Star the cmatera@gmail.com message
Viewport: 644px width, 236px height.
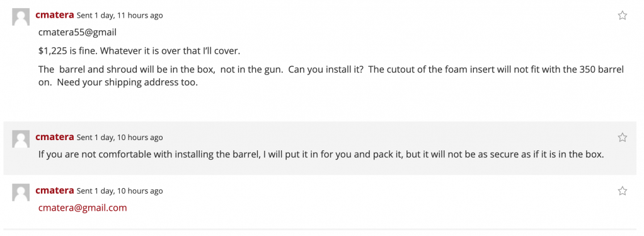point(622,191)
